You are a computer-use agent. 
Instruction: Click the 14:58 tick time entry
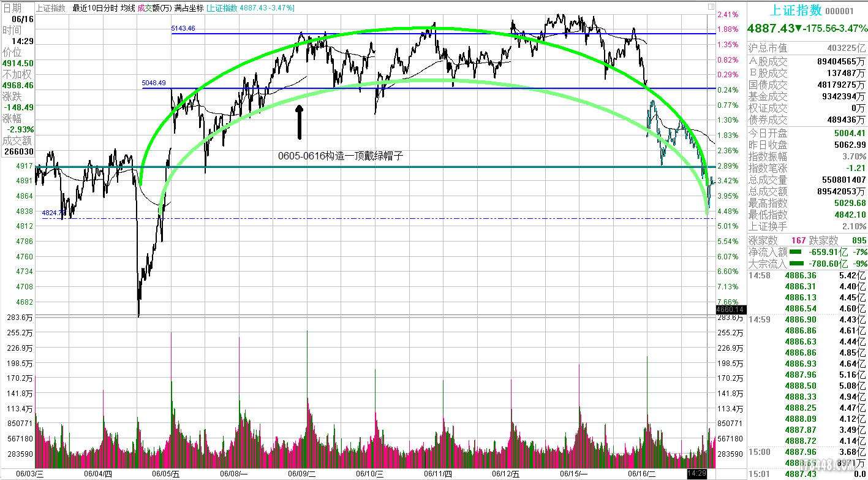(760, 276)
